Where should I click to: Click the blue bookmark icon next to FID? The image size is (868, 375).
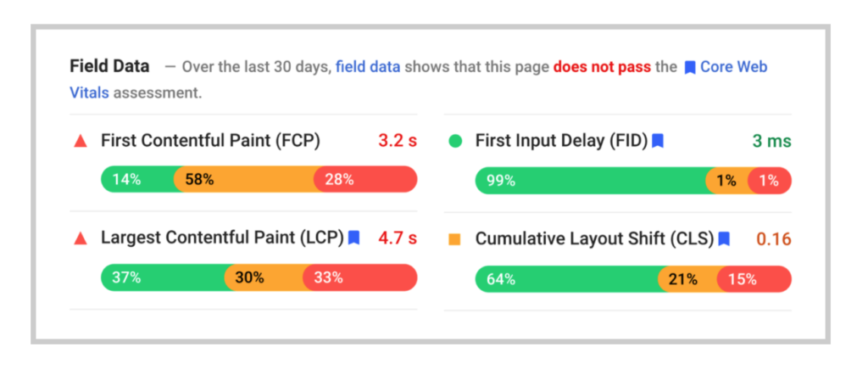click(x=658, y=141)
